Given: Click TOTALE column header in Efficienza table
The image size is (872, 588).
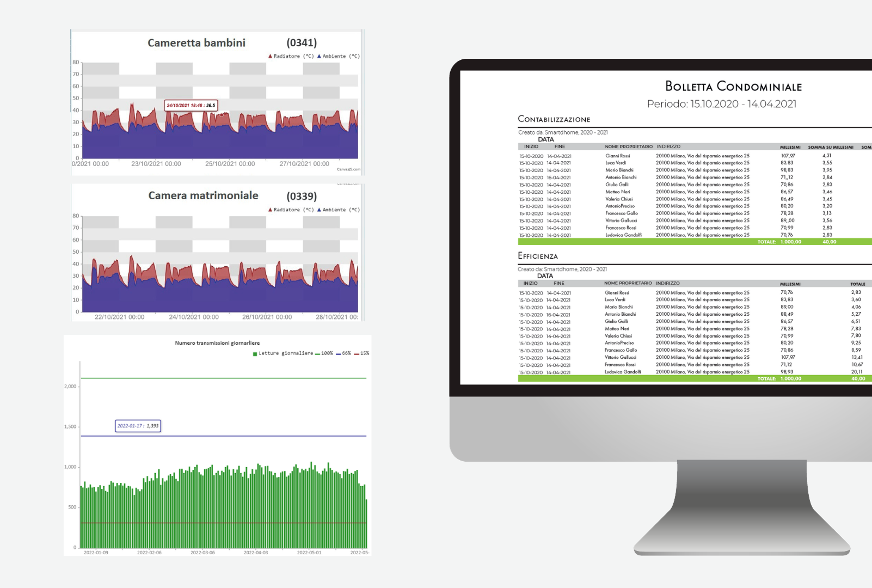Looking at the screenshot, I should [858, 284].
